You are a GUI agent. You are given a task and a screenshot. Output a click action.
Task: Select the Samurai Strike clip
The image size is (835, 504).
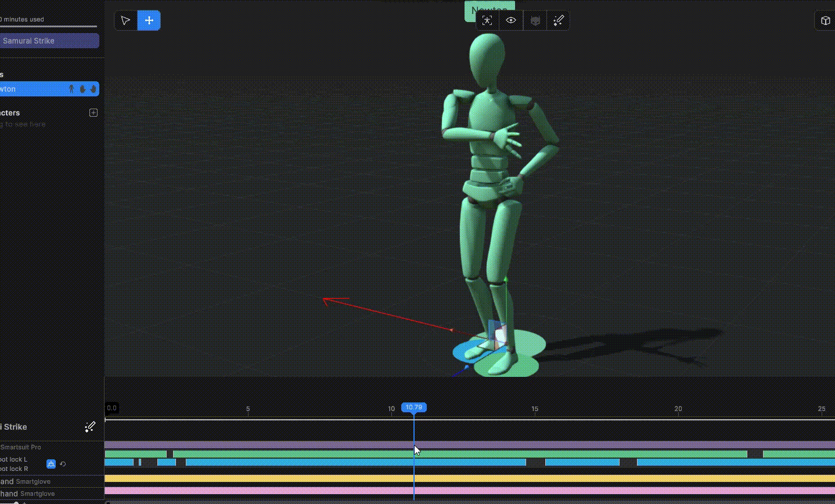(x=49, y=41)
